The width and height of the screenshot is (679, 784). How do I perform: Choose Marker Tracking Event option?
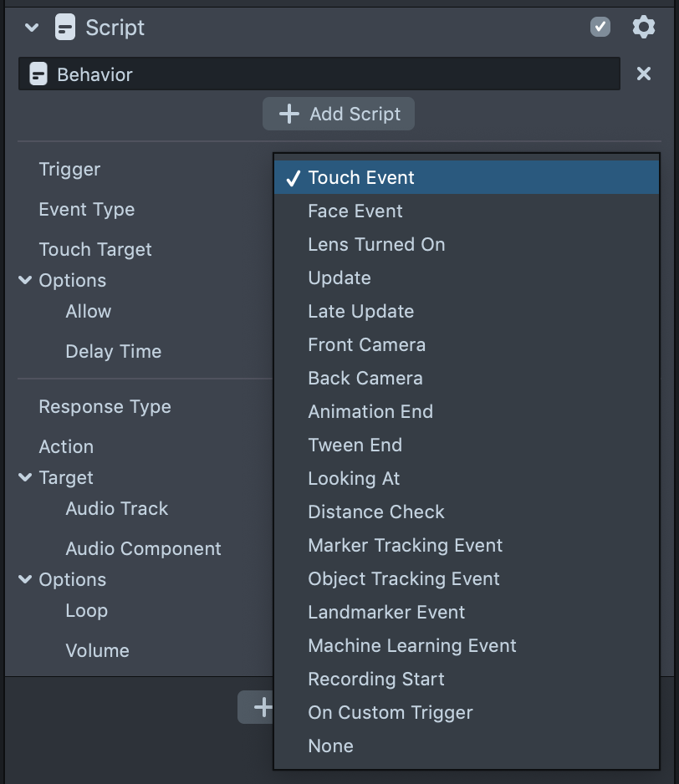click(405, 546)
